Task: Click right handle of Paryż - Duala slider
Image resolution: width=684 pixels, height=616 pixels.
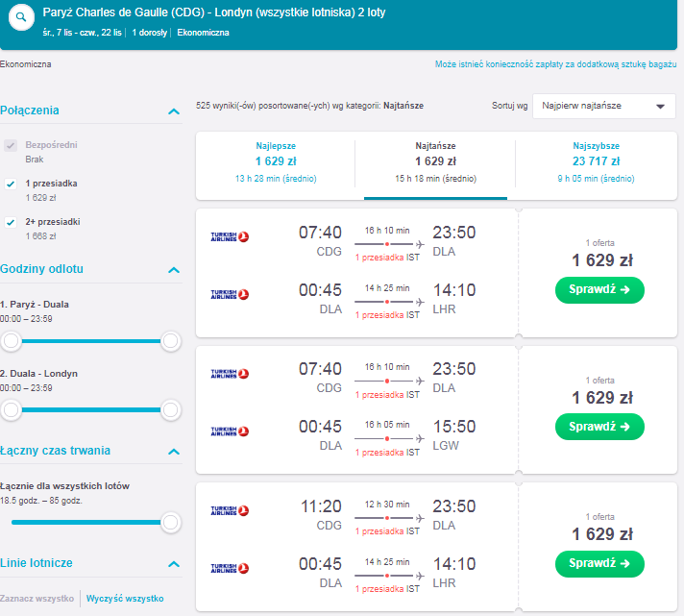Action: tap(170, 341)
